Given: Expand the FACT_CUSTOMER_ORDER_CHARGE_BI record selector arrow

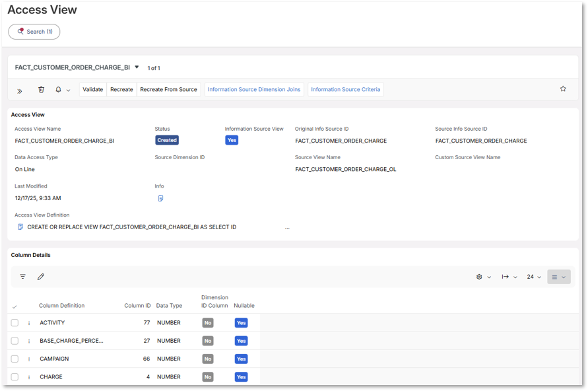Looking at the screenshot, I should click(137, 67).
